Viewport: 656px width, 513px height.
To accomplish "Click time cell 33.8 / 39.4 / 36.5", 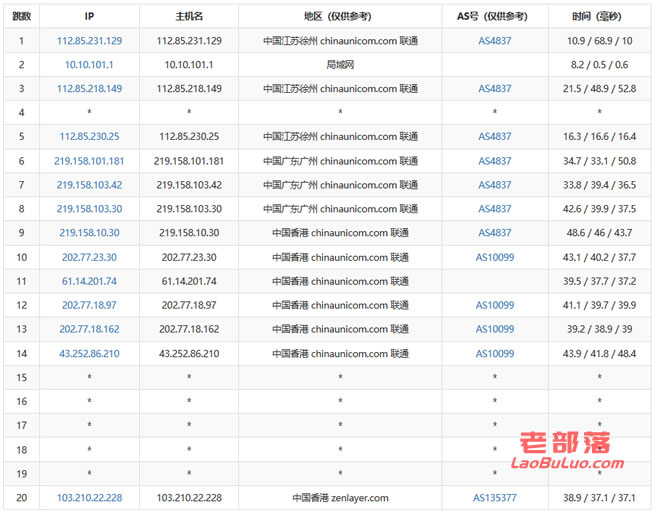I will (600, 185).
